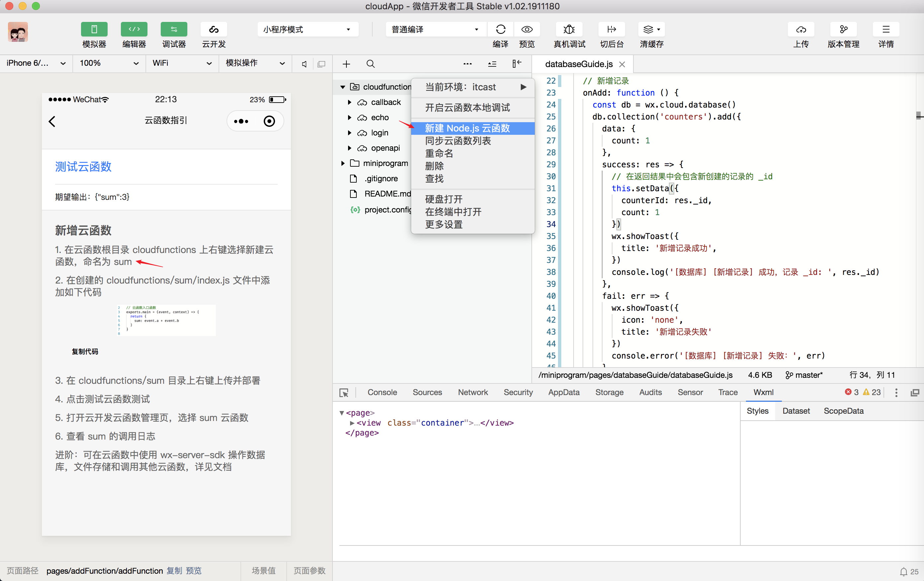Toggle the 调试器 debugger panel
The image size is (924, 581).
[174, 30]
